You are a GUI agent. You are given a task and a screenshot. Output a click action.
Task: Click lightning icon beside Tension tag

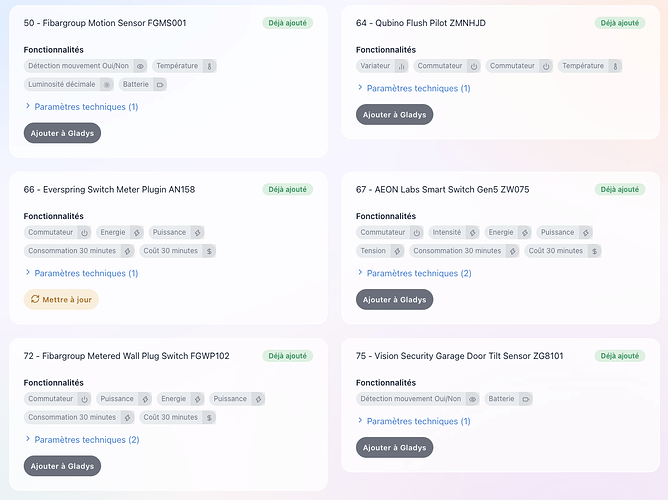click(x=397, y=251)
